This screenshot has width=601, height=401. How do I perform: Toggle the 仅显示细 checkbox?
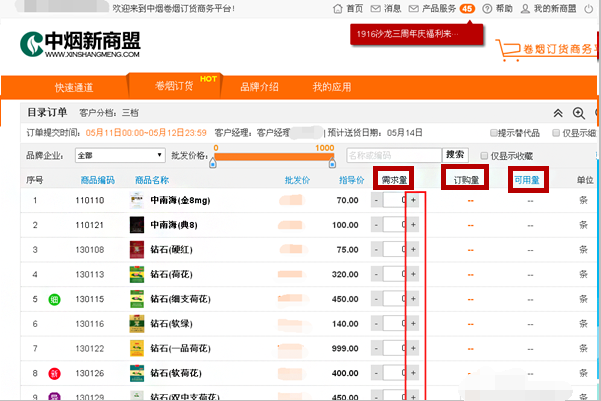point(556,133)
